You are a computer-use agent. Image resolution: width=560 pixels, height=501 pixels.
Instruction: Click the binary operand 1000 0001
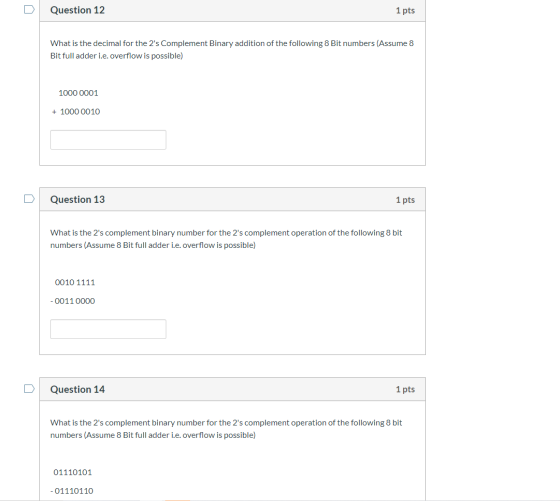point(78,93)
